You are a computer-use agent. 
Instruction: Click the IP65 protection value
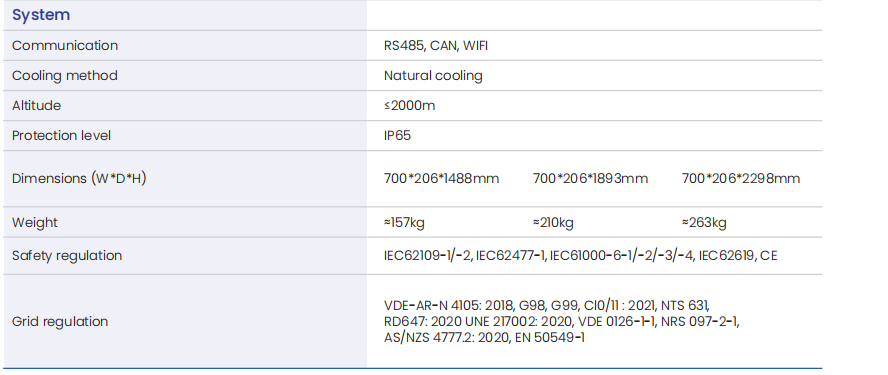(x=397, y=135)
